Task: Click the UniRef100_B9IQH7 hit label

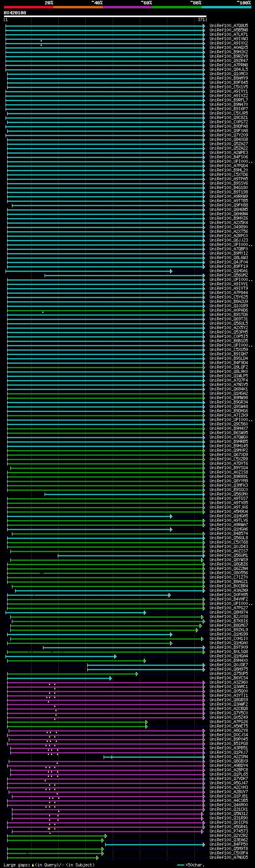Action: (229, 354)
